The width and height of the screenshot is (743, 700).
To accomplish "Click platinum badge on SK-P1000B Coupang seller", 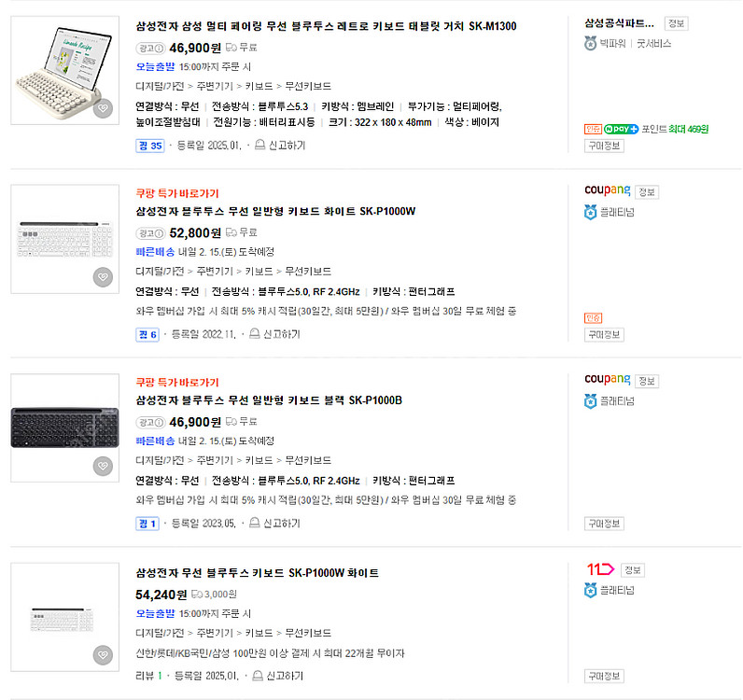I will [590, 401].
